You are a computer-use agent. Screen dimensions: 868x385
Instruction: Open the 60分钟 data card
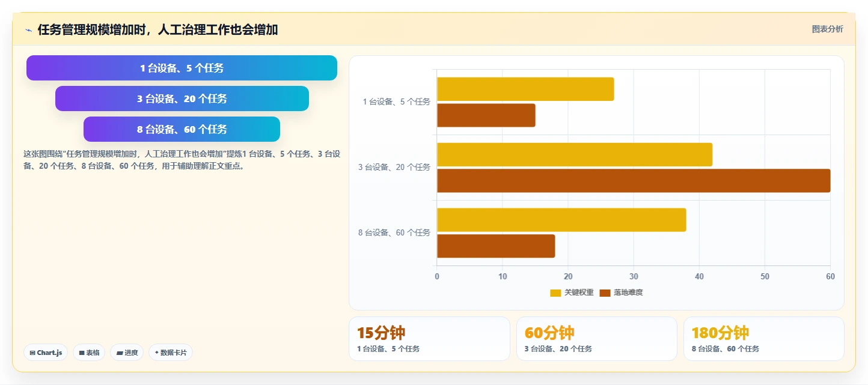pos(597,339)
